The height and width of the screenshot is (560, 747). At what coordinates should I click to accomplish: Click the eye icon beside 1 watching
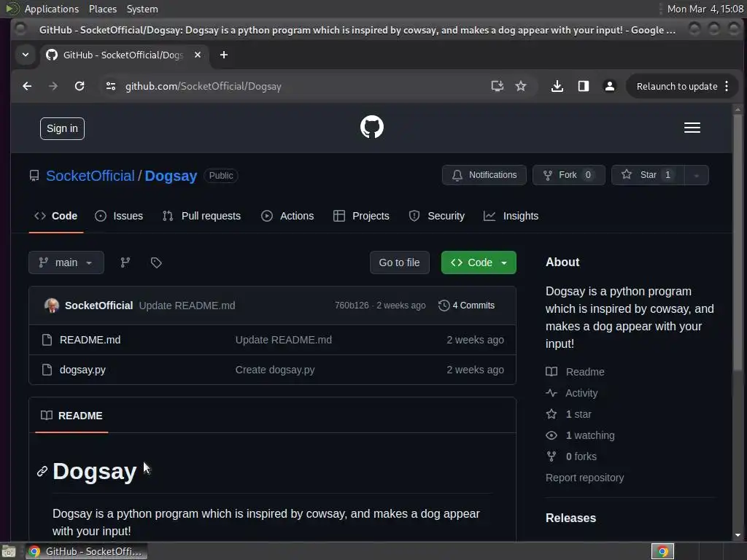pyautogui.click(x=551, y=435)
